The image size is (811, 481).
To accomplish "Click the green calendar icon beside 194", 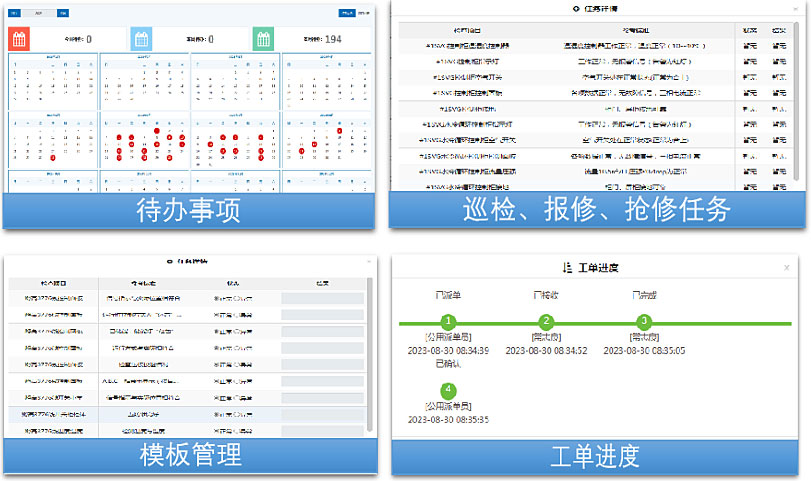I will (263, 39).
